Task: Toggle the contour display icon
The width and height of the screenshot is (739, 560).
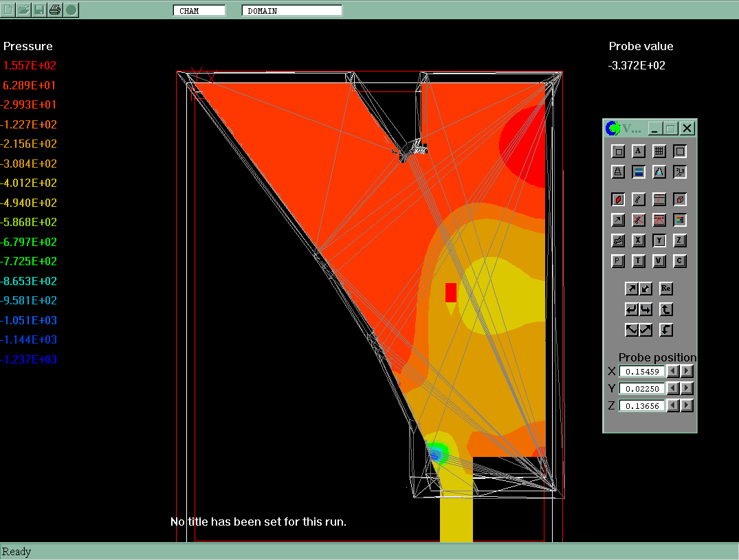Action: tap(618, 199)
